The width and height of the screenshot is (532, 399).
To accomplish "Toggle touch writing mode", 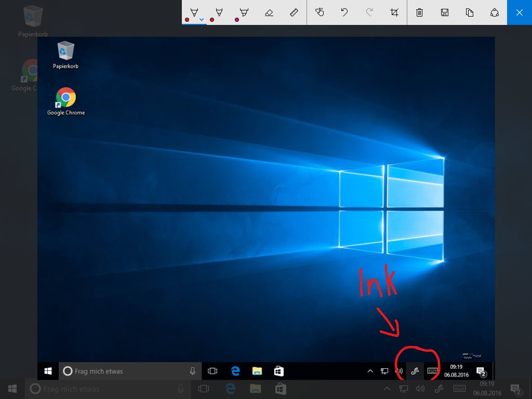I will click(x=320, y=12).
